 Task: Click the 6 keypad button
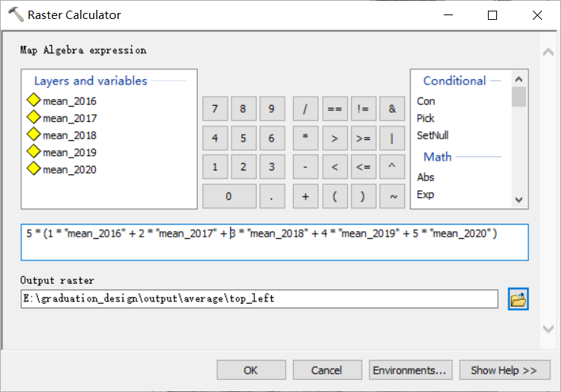272,138
